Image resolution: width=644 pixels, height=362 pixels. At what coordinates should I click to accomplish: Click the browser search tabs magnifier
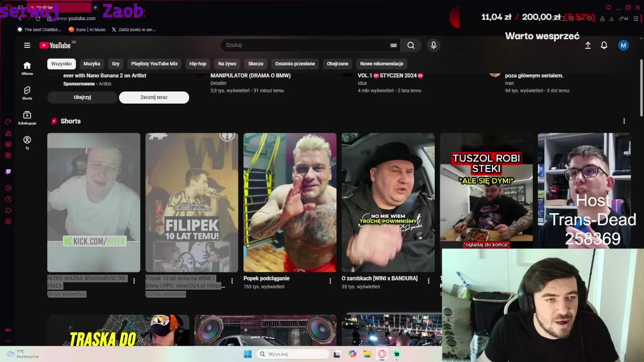click(608, 8)
